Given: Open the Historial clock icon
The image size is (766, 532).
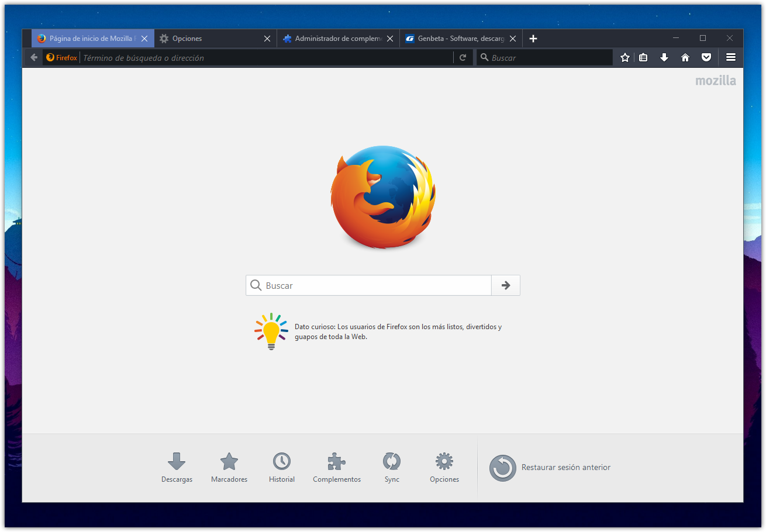Looking at the screenshot, I should pos(281,461).
